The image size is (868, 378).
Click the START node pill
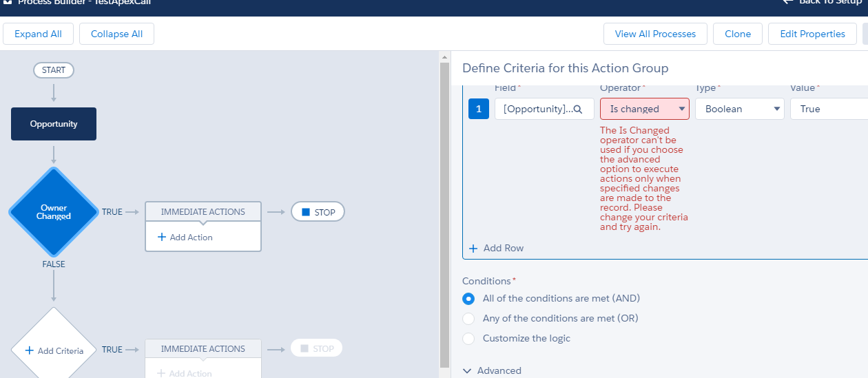pyautogui.click(x=54, y=70)
